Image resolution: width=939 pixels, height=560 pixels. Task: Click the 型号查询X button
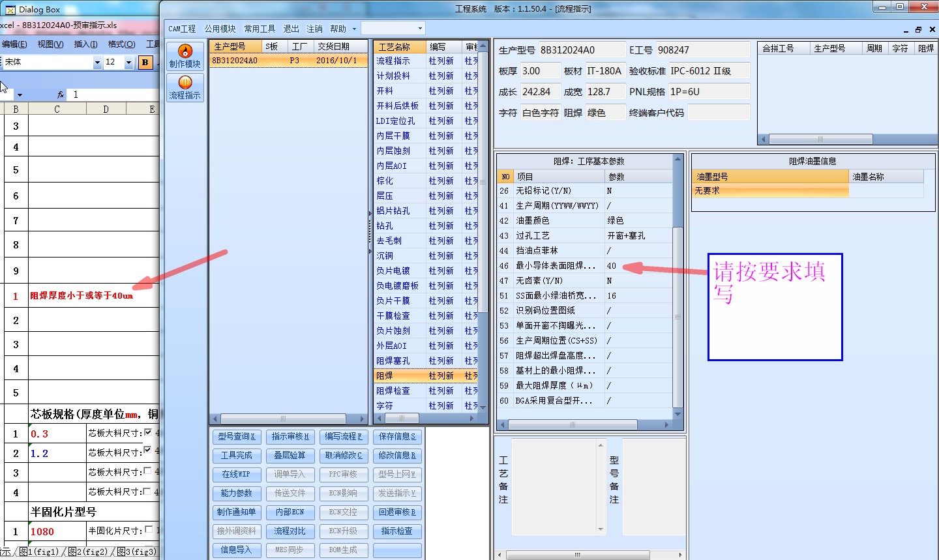[x=237, y=437]
